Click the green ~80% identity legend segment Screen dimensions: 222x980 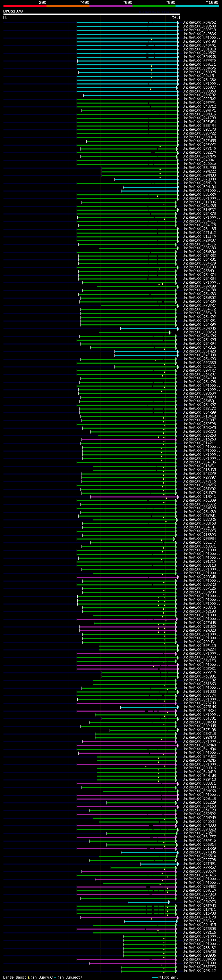pyautogui.click(x=154, y=6)
